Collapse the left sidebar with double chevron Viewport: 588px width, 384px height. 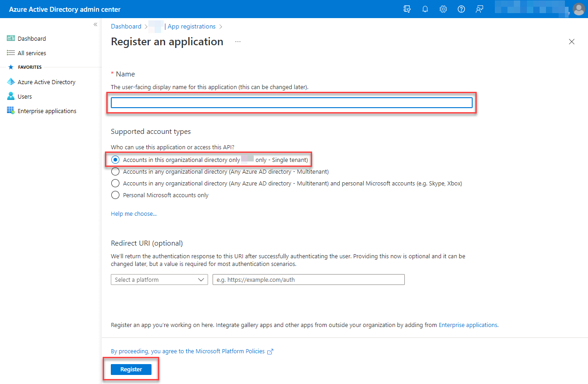[95, 24]
